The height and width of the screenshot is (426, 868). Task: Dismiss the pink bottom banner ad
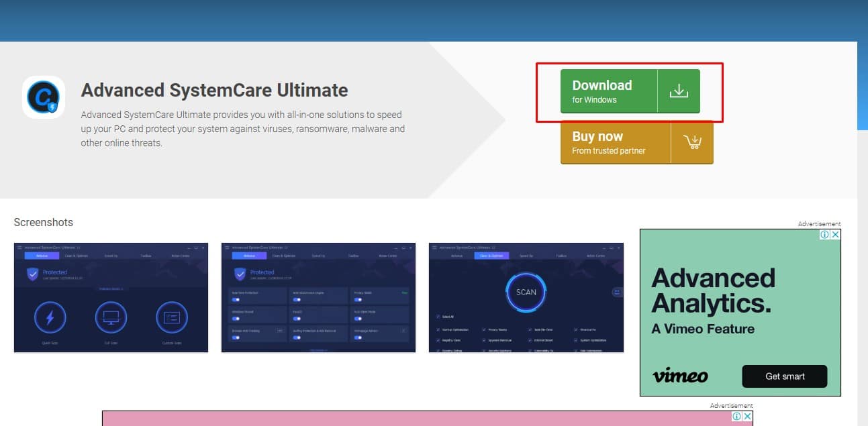pos(747,417)
